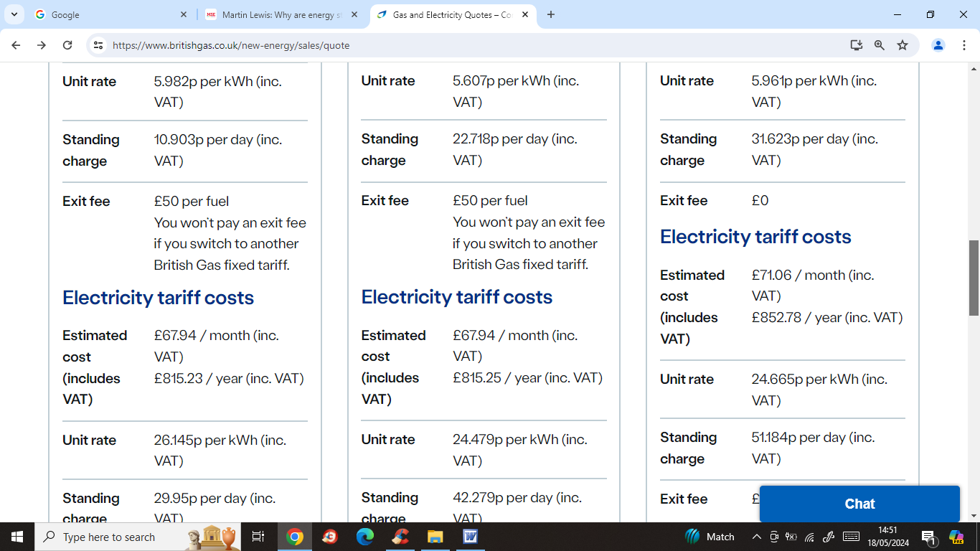Image resolution: width=980 pixels, height=551 pixels.
Task: Open Microsoft Word from the taskbar
Action: point(471,537)
